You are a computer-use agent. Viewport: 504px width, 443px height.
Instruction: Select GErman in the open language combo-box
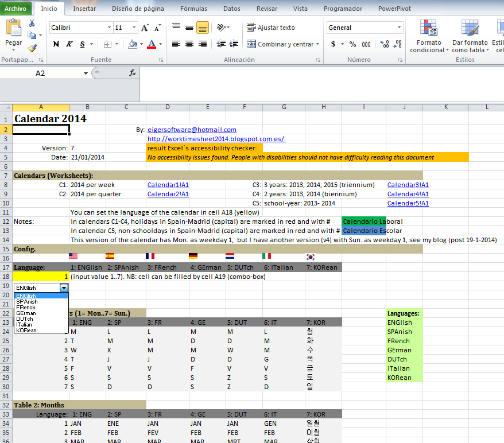pyautogui.click(x=27, y=313)
